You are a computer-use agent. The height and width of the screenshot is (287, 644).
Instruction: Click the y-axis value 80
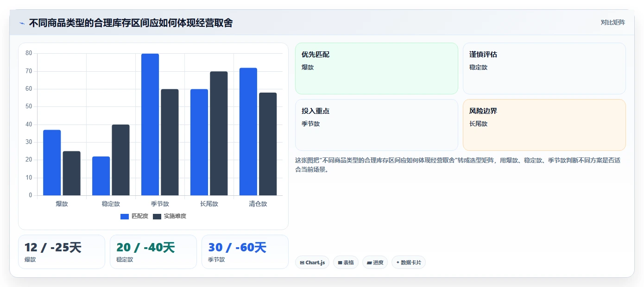[29, 53]
